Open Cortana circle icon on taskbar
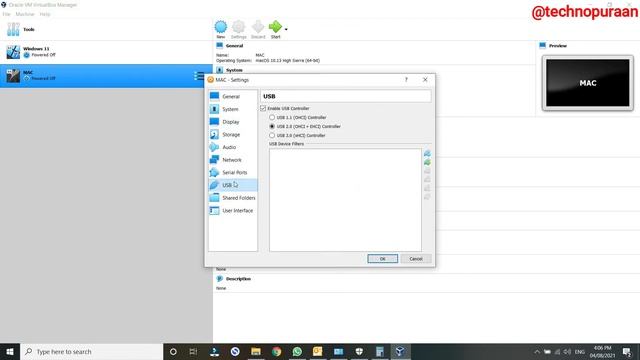This screenshot has height=360, width=640. click(x=173, y=351)
